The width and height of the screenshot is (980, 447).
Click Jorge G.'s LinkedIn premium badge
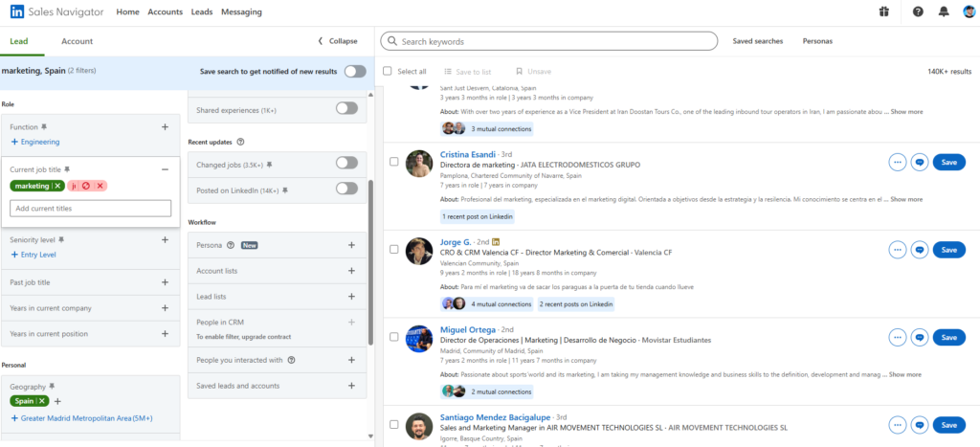(x=496, y=241)
